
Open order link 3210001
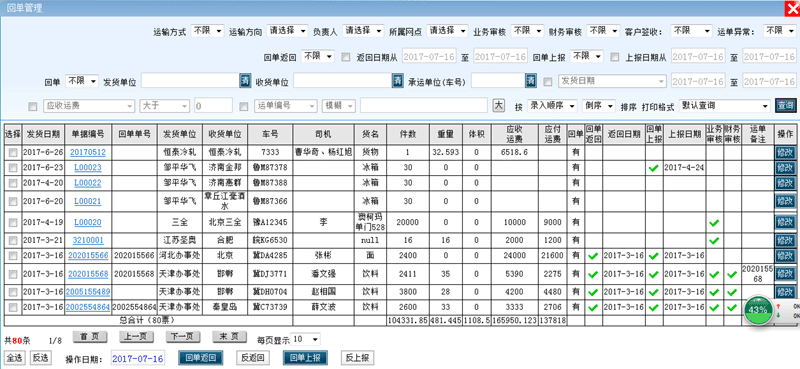[88, 240]
